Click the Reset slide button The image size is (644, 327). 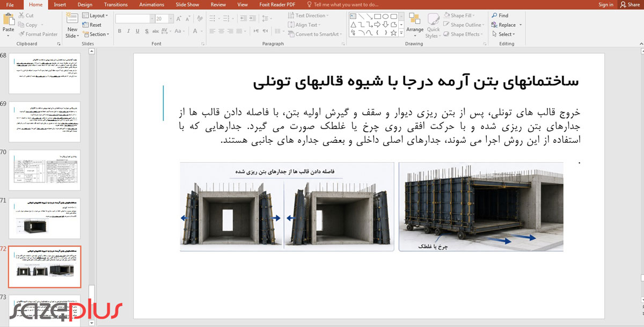click(x=92, y=25)
